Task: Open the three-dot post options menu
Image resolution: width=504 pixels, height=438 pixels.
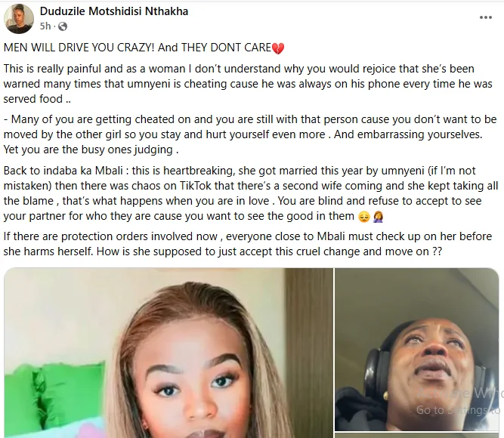Action: point(485,17)
